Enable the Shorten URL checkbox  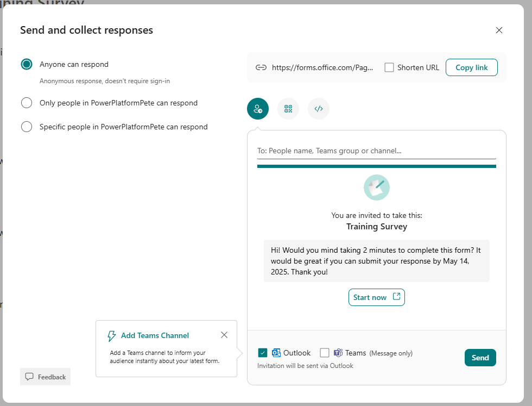coord(389,67)
